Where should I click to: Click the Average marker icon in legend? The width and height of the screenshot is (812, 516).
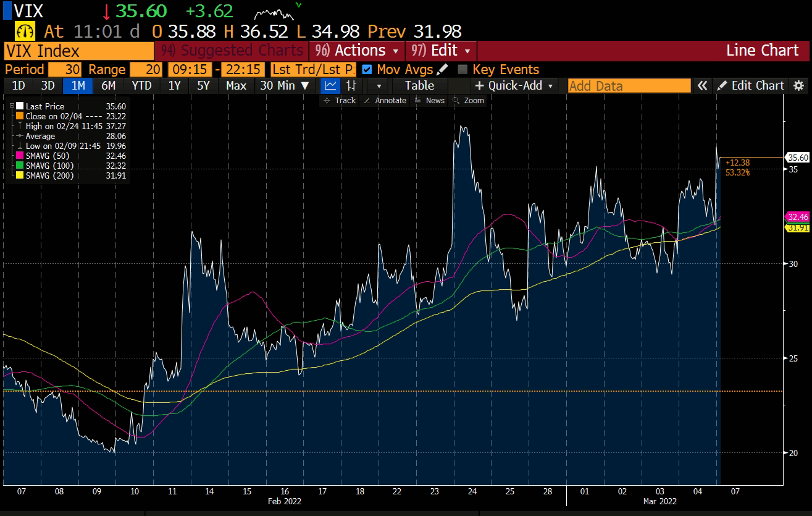[x=19, y=136]
